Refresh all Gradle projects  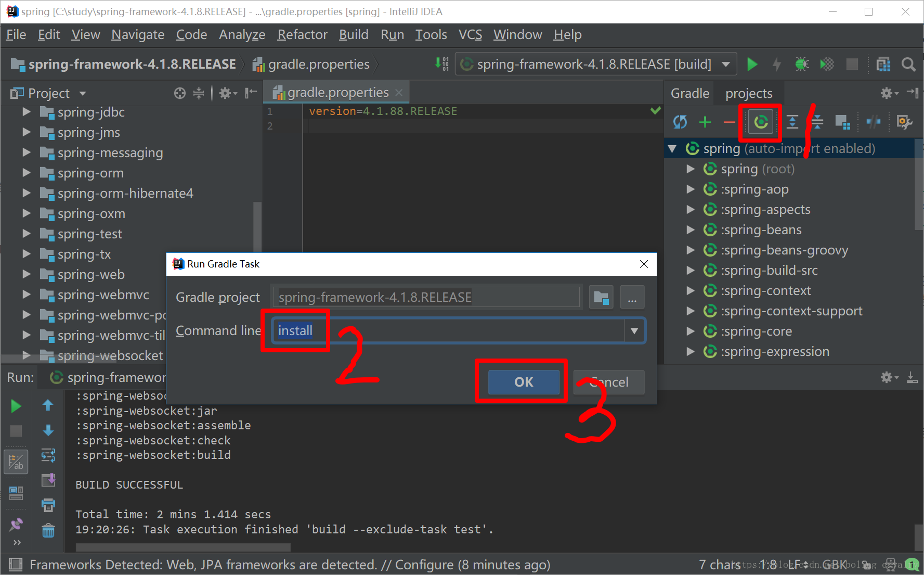click(680, 122)
